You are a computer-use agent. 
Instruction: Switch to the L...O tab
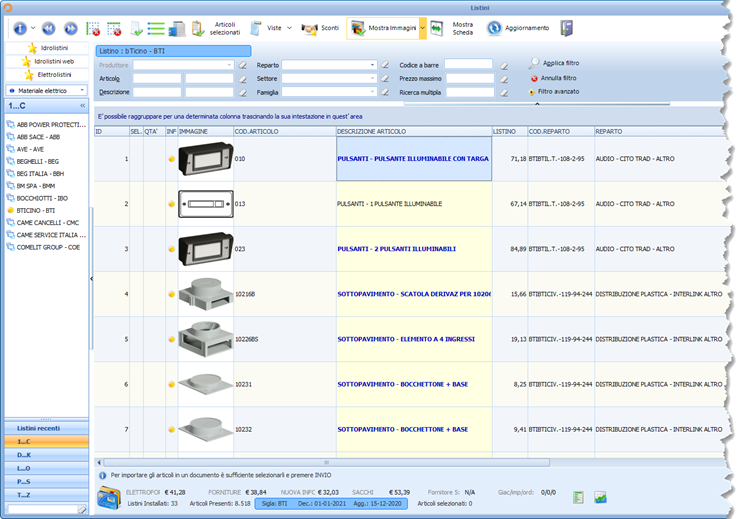pos(46,468)
